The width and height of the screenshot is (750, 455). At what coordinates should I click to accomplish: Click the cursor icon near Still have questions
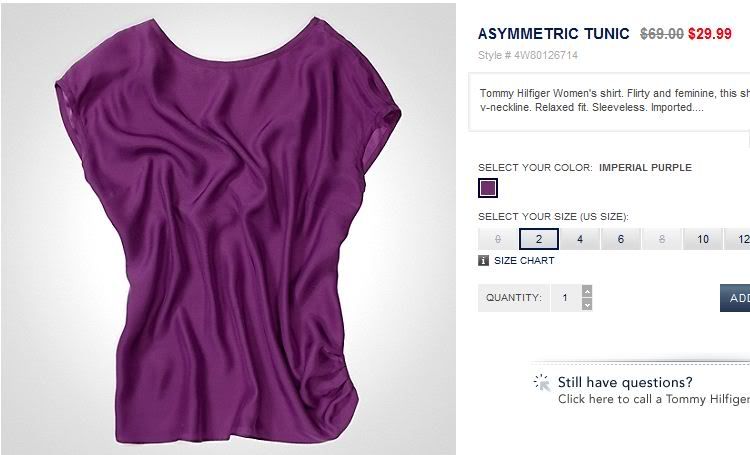pos(542,382)
